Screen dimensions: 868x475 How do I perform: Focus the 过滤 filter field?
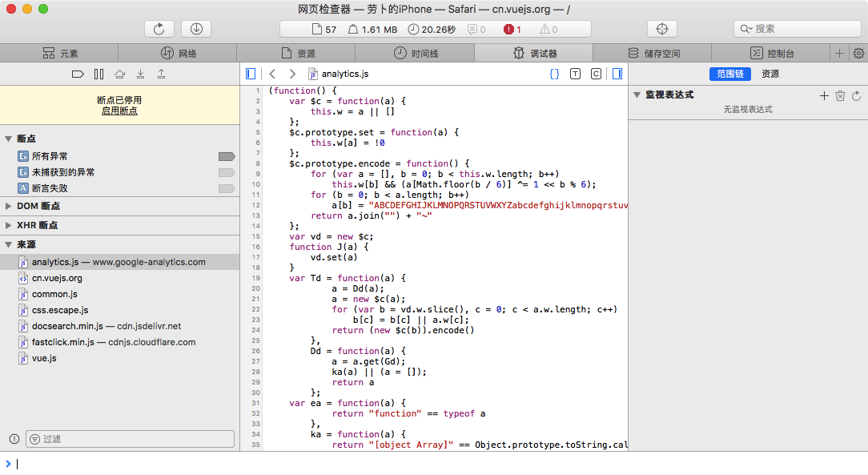[130, 439]
